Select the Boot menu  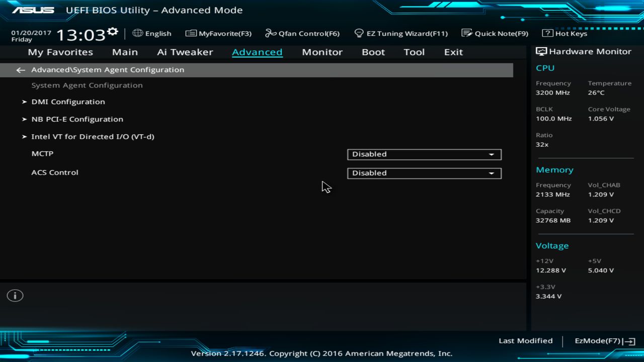tap(373, 52)
